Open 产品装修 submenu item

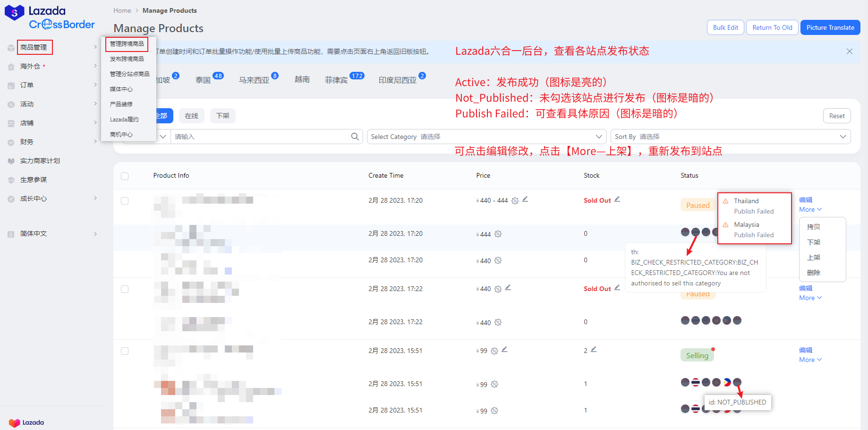121,104
